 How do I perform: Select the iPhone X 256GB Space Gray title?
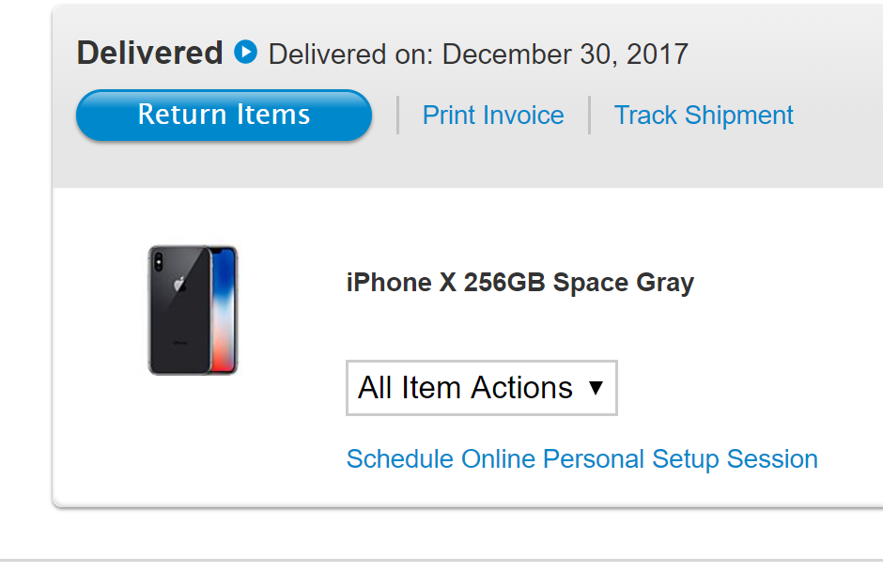coord(519,283)
